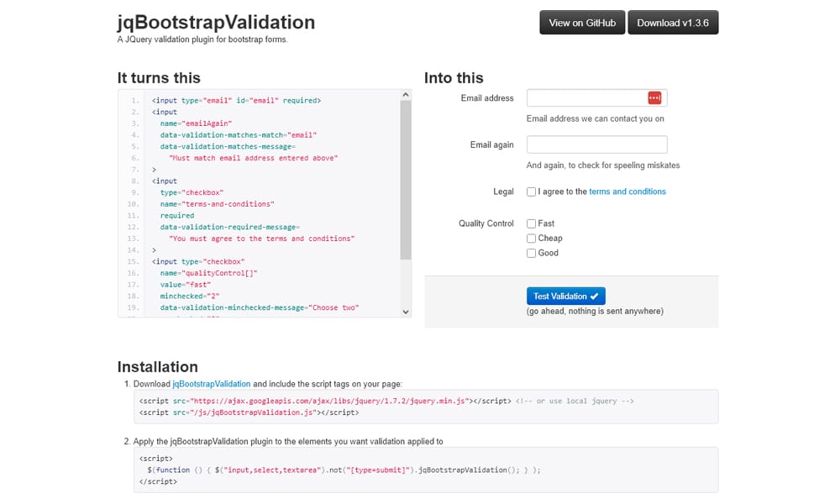840x504 pixels.
Task: Download v1.3.6 of the plugin
Action: pos(673,23)
